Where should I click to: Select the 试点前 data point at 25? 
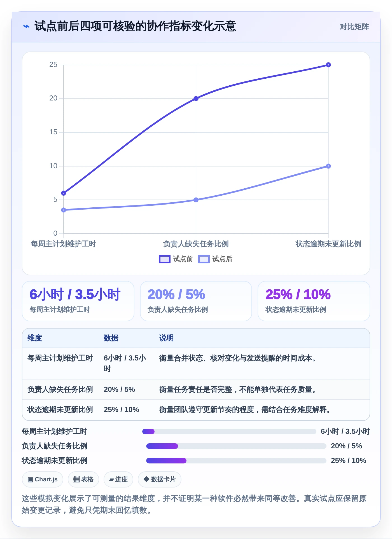pyautogui.click(x=328, y=65)
